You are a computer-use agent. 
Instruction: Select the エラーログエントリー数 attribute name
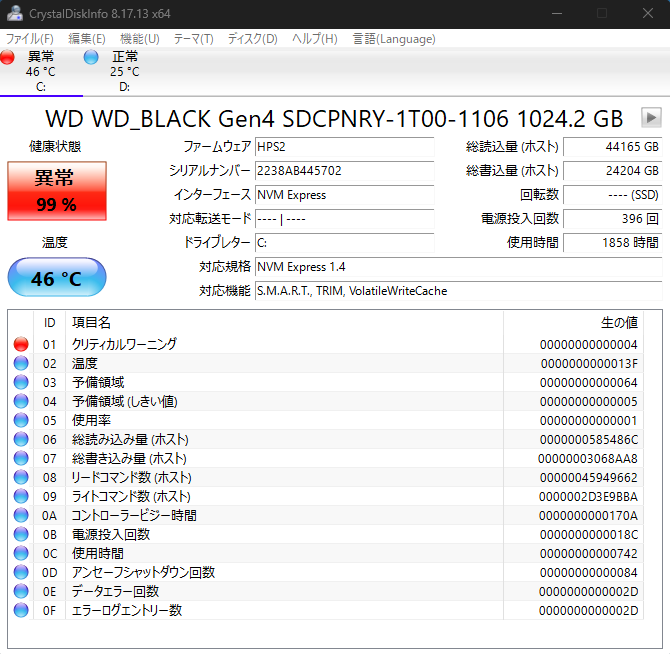pyautogui.click(x=126, y=610)
